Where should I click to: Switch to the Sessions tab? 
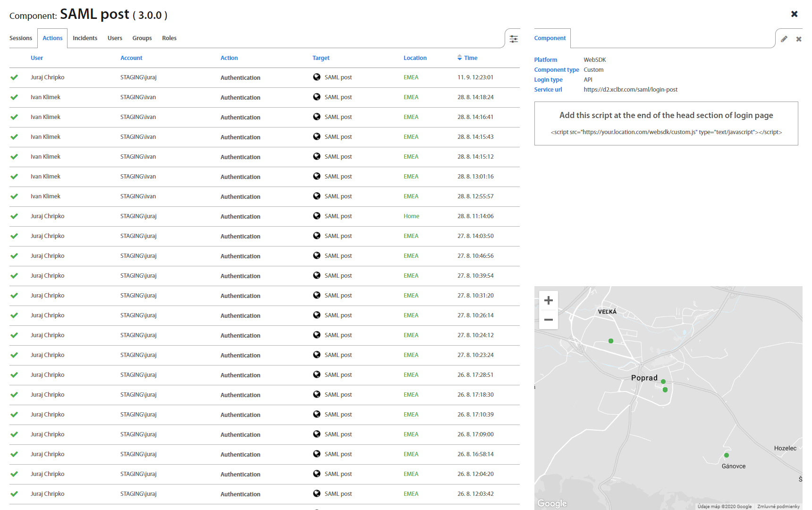[x=21, y=38]
